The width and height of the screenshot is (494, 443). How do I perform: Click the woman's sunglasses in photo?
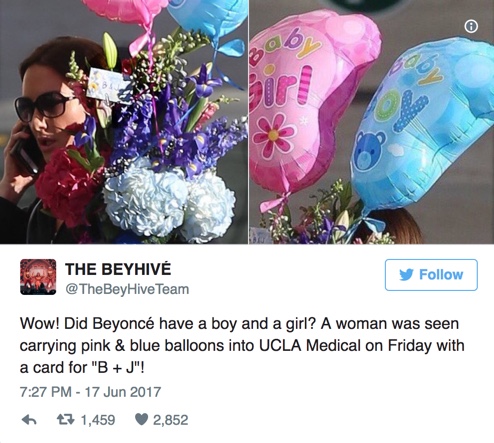click(x=43, y=107)
